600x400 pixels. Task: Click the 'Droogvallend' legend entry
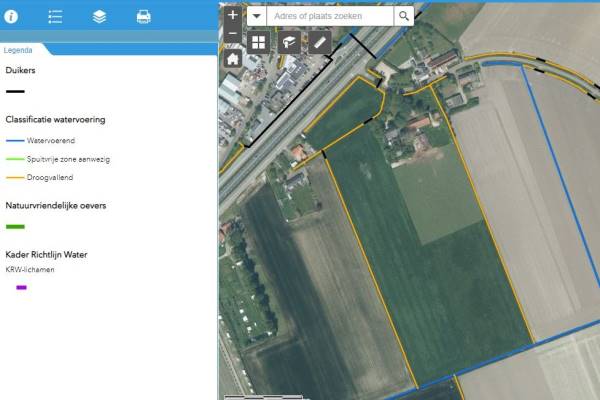pos(50,178)
